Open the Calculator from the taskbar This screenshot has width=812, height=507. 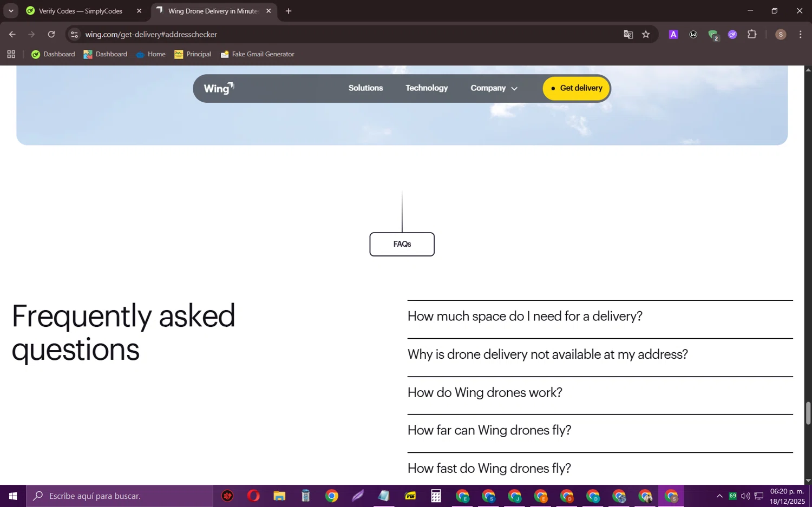[436, 496]
